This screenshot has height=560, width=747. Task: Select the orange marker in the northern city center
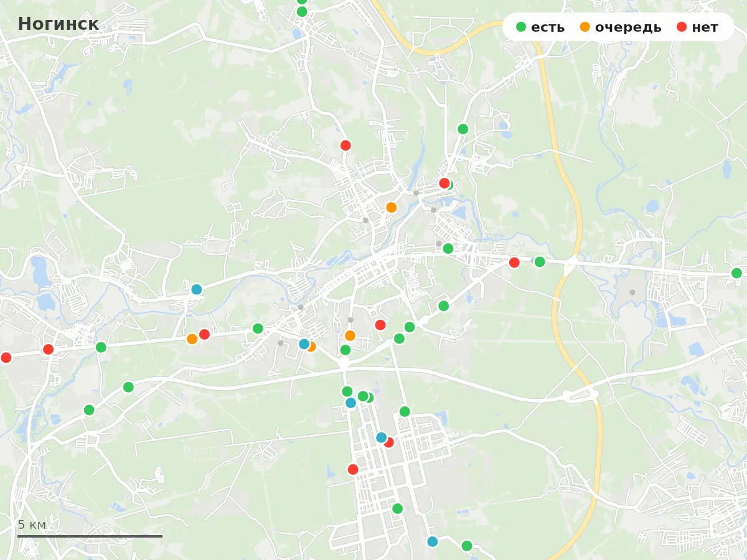(391, 207)
